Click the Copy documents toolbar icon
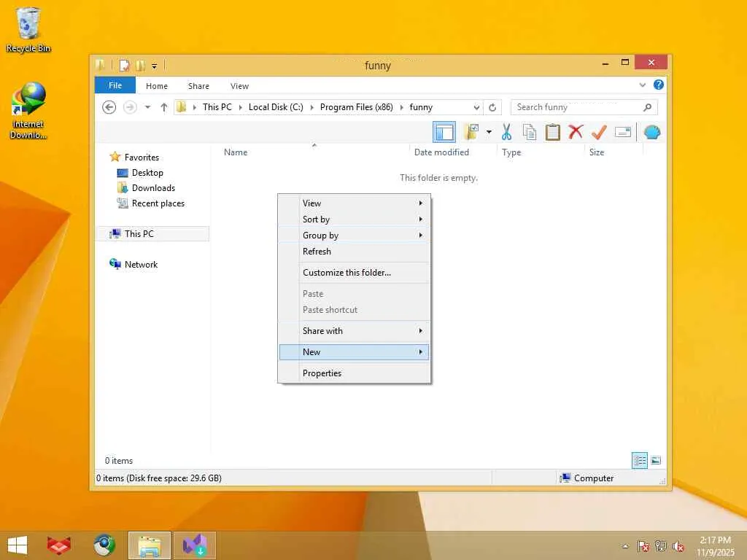The image size is (747, 560). tap(530, 132)
